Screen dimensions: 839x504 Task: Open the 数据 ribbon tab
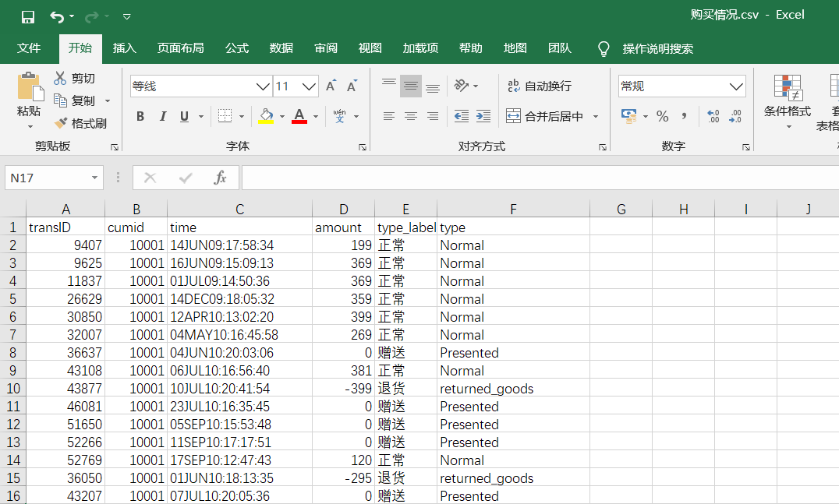pyautogui.click(x=280, y=48)
